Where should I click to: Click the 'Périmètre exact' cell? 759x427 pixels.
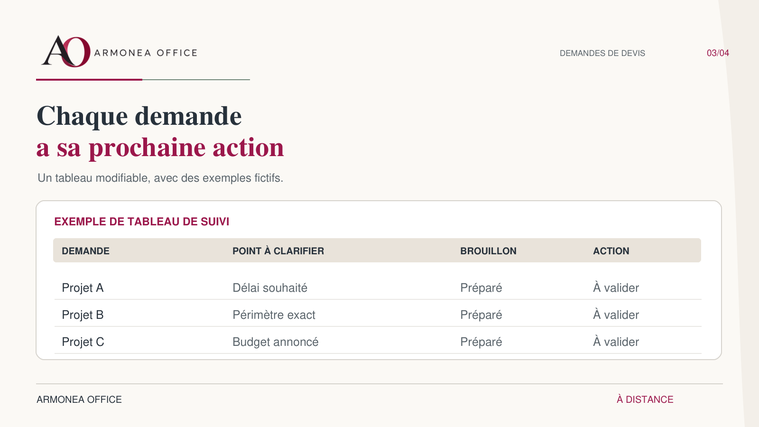click(x=273, y=315)
